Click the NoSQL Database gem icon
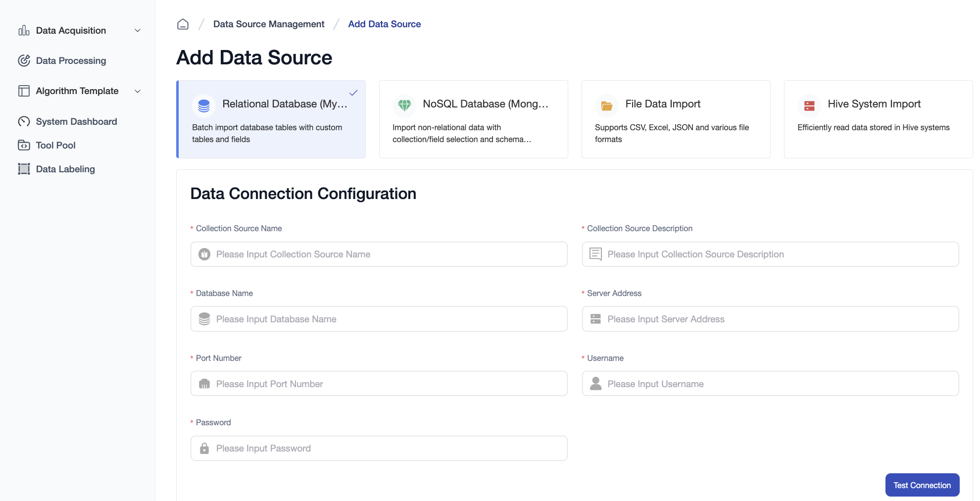Screen dimensions: 980x501 point(404,105)
